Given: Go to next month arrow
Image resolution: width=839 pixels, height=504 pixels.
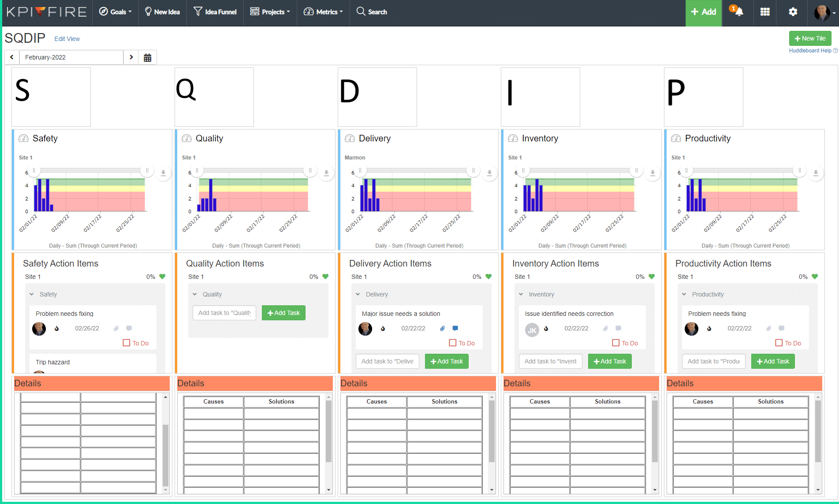Looking at the screenshot, I should click(131, 57).
